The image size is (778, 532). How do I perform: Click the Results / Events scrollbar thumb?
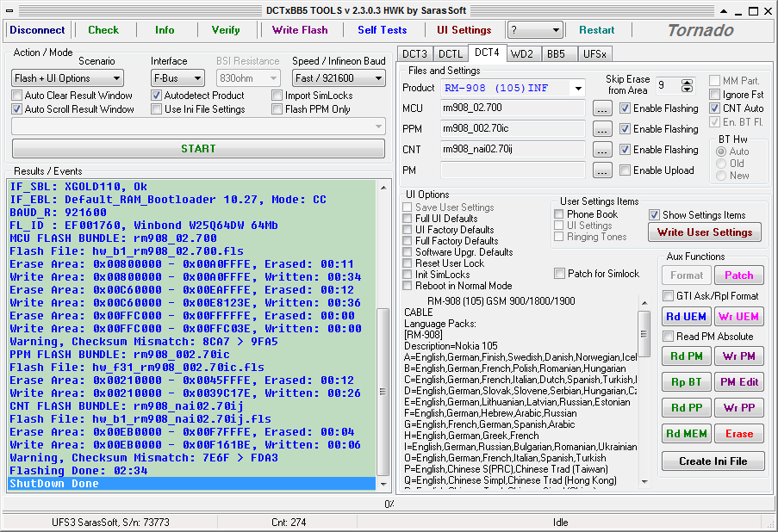click(383, 392)
